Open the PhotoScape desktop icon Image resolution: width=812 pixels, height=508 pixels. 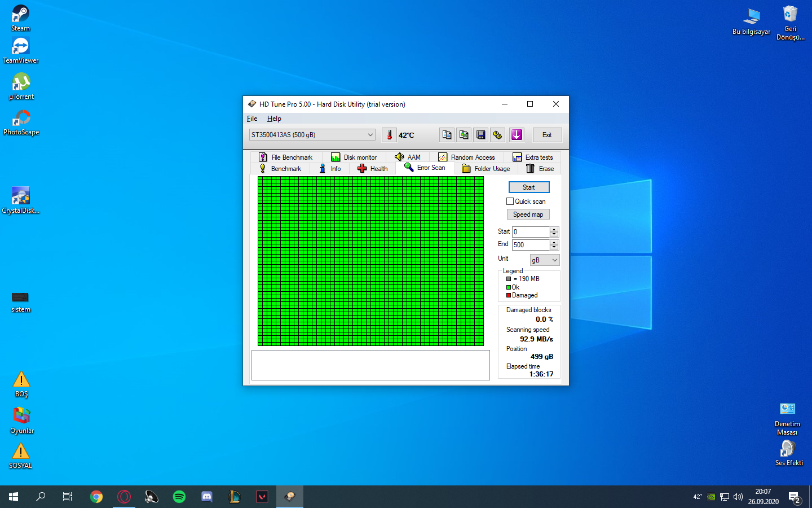(x=21, y=122)
